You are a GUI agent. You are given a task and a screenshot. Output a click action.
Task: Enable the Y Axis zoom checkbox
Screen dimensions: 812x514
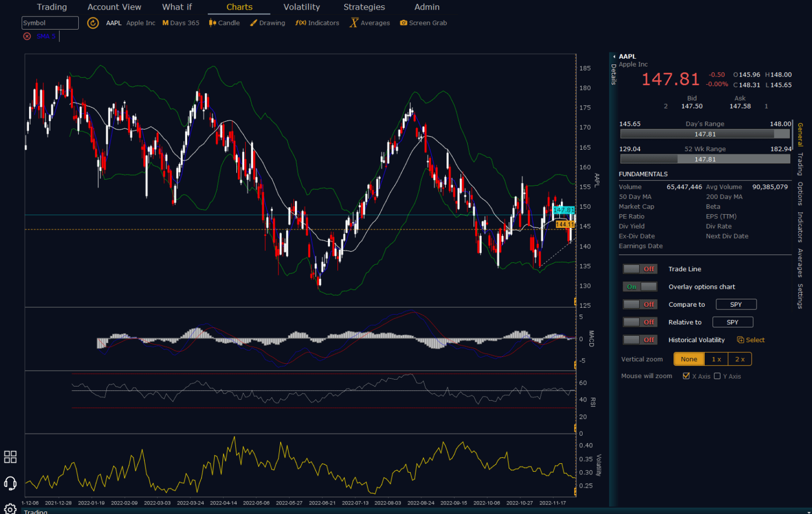click(717, 376)
